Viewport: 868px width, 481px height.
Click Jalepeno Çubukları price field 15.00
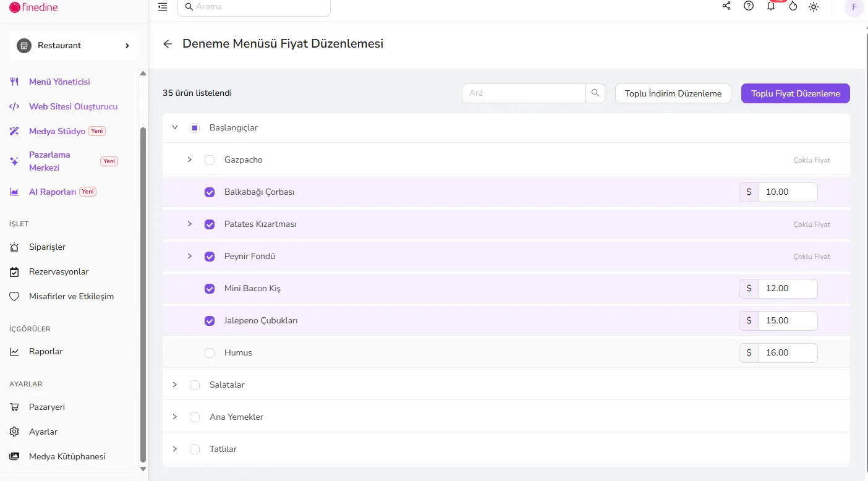[788, 321]
